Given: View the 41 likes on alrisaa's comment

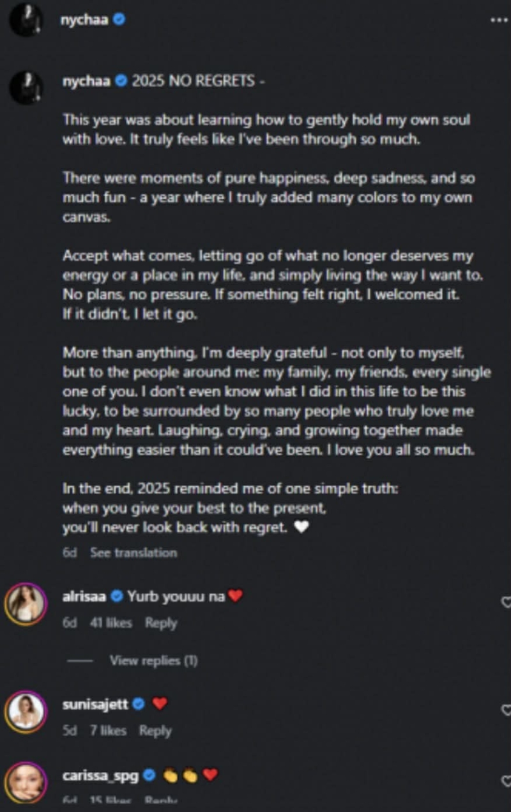Looking at the screenshot, I should coord(111,623).
